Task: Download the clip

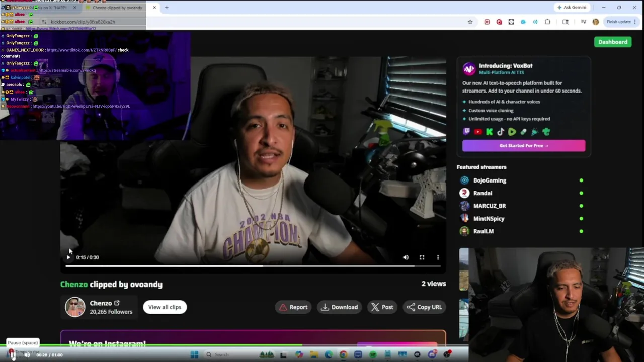Action: pyautogui.click(x=340, y=307)
